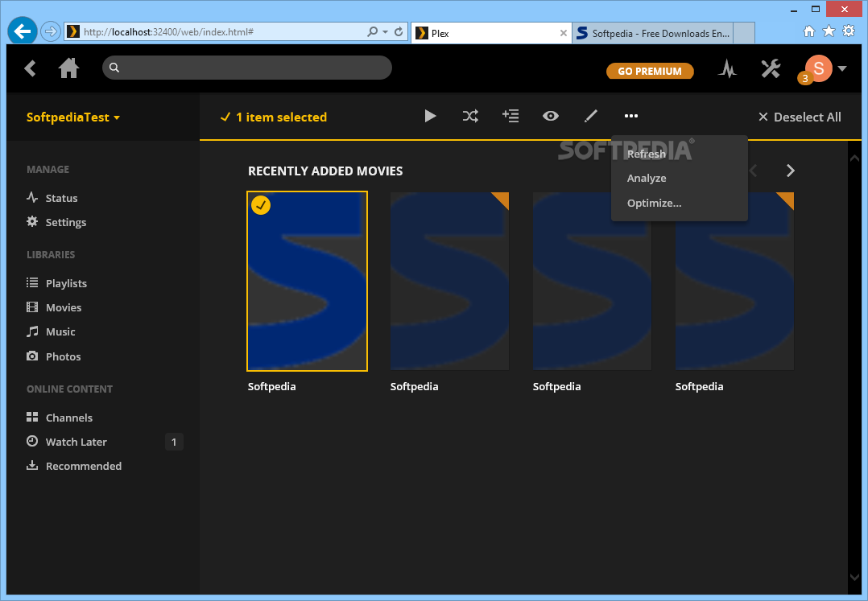The image size is (868, 601).
Task: Click the browser forward button
Action: pyautogui.click(x=51, y=31)
